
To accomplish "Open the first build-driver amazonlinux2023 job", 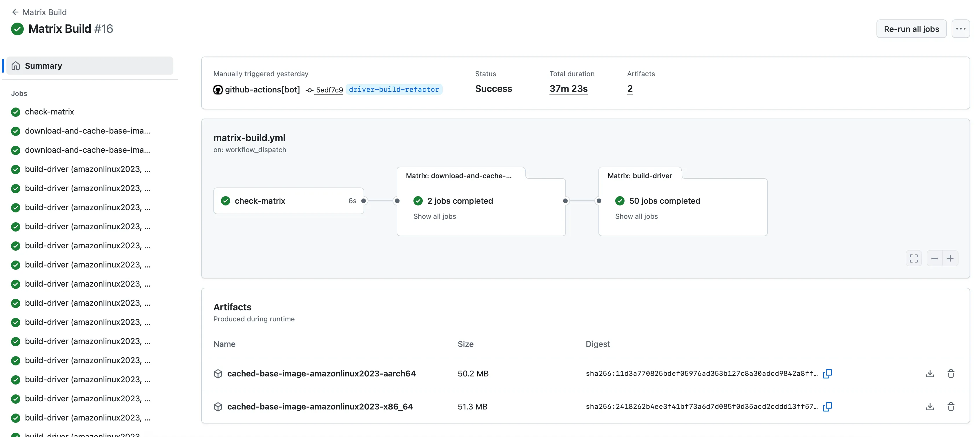I will click(x=87, y=169).
